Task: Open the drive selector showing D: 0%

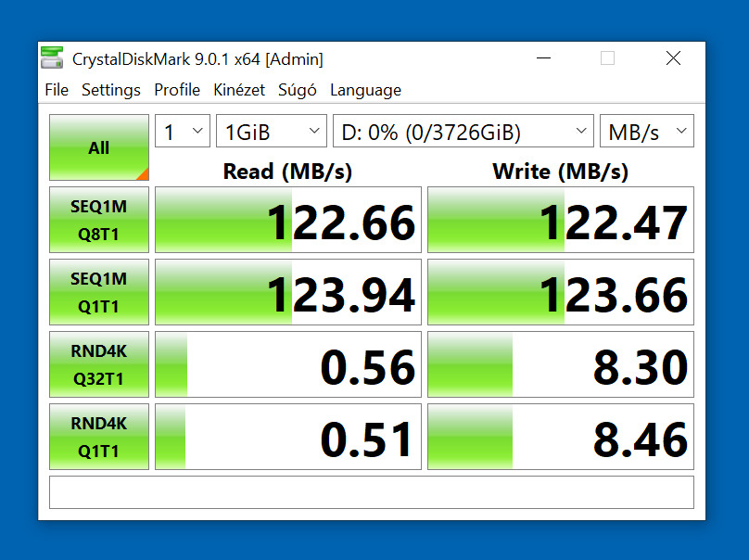Action: (463, 131)
